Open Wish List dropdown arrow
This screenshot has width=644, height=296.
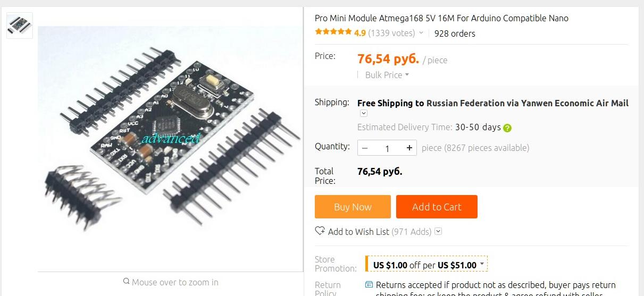pos(438,231)
